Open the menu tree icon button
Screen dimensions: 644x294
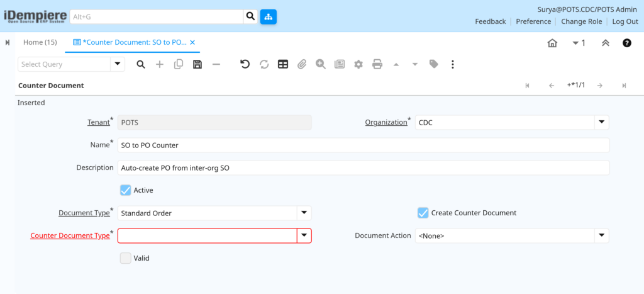coord(268,17)
